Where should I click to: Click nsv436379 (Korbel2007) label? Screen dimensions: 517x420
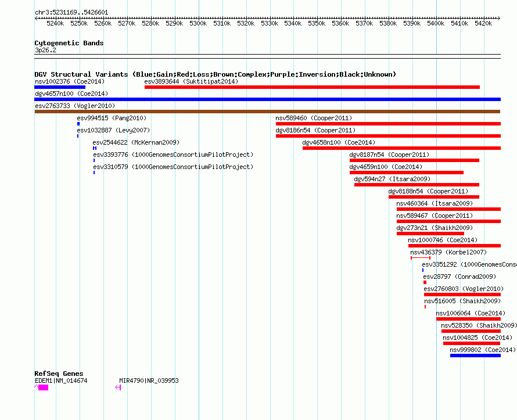coord(448,252)
